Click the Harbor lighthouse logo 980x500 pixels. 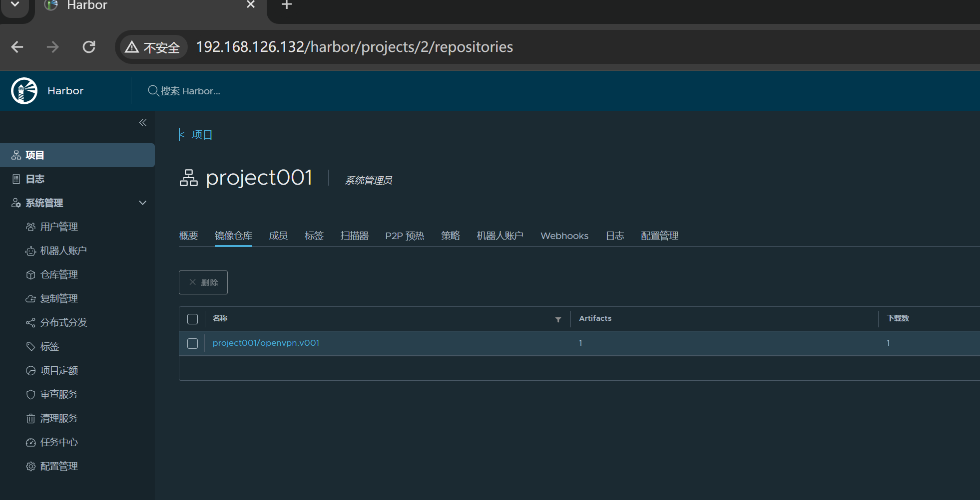pos(24,91)
